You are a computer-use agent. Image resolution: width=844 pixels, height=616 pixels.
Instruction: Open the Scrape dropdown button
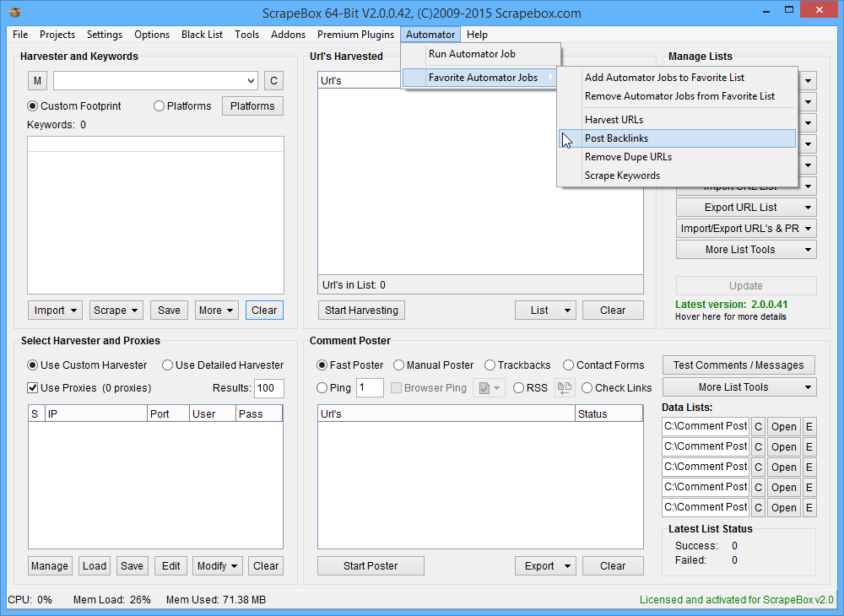(x=116, y=311)
